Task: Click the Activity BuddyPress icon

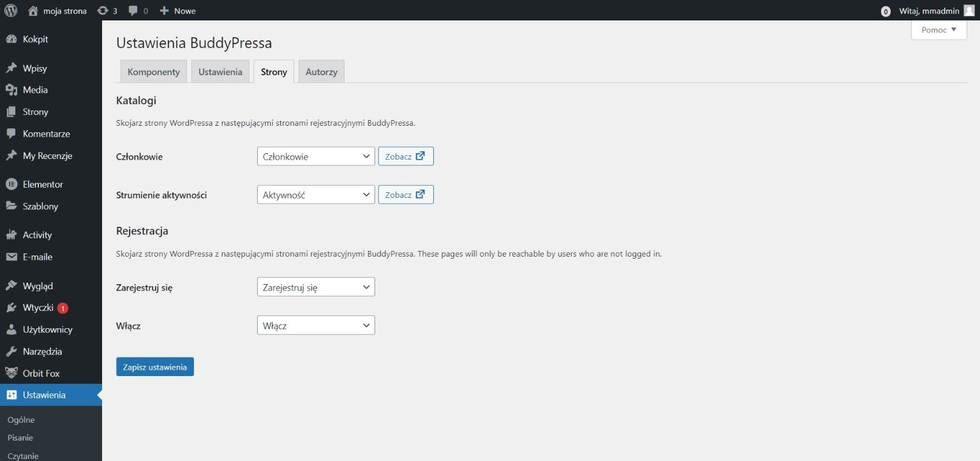Action: pyautogui.click(x=11, y=235)
